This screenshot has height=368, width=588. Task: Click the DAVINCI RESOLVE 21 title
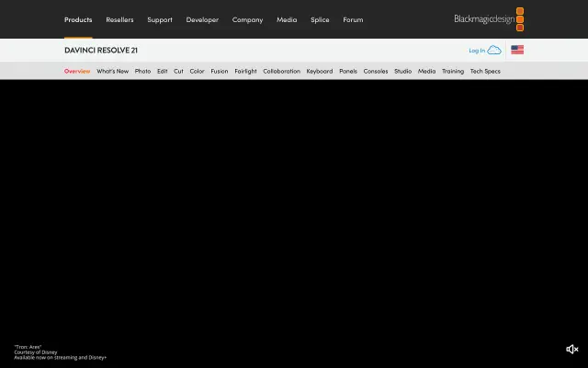(x=101, y=50)
